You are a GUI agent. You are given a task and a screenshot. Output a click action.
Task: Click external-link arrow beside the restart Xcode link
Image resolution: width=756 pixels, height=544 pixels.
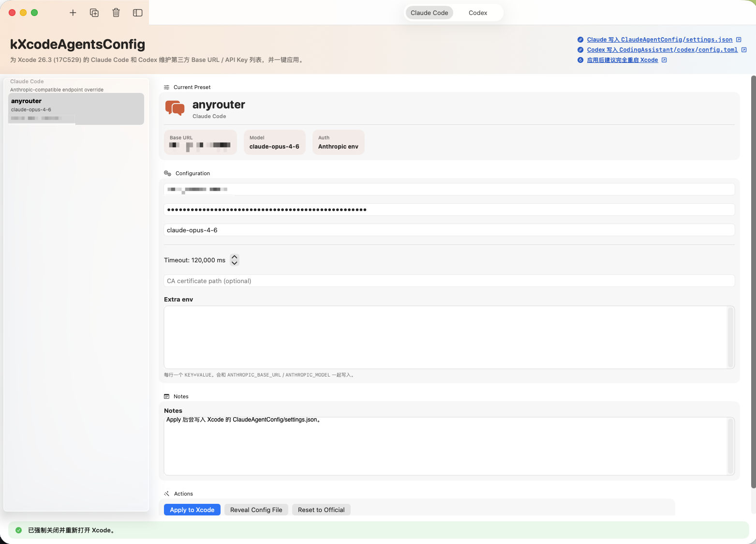tap(664, 60)
